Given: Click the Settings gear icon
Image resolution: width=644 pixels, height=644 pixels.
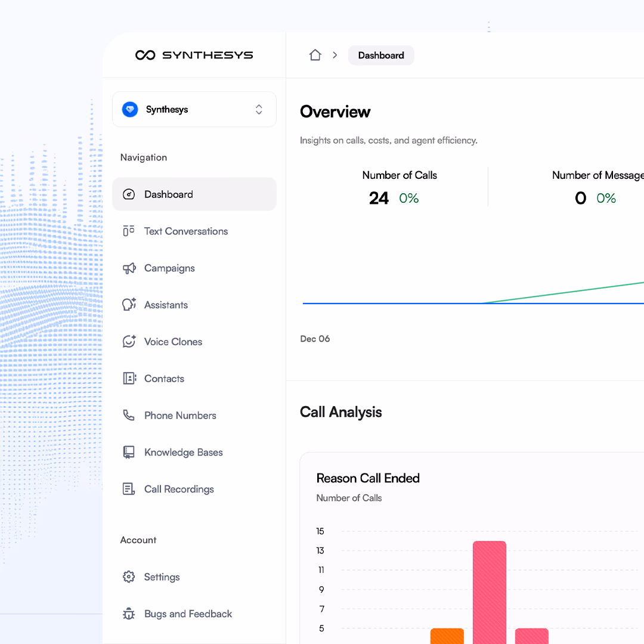Looking at the screenshot, I should pos(129,577).
